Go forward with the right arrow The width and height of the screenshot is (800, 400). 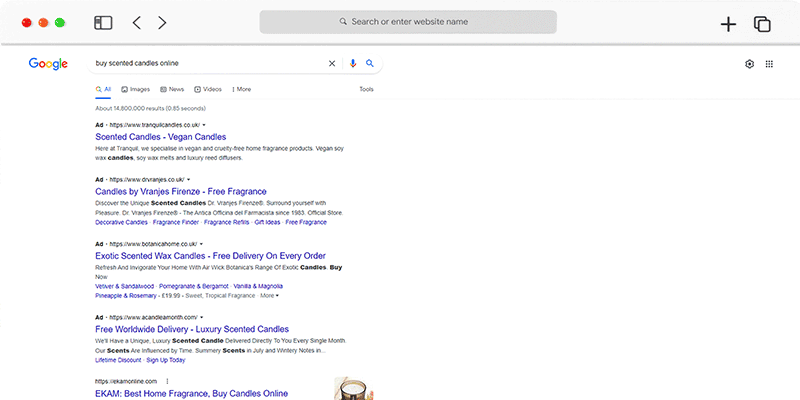pyautogui.click(x=162, y=22)
